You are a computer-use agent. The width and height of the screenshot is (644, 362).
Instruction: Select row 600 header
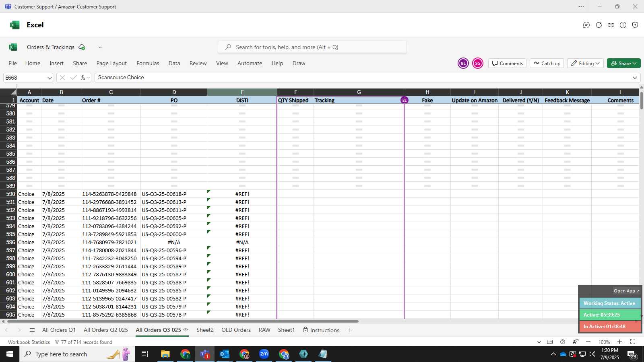(8, 274)
